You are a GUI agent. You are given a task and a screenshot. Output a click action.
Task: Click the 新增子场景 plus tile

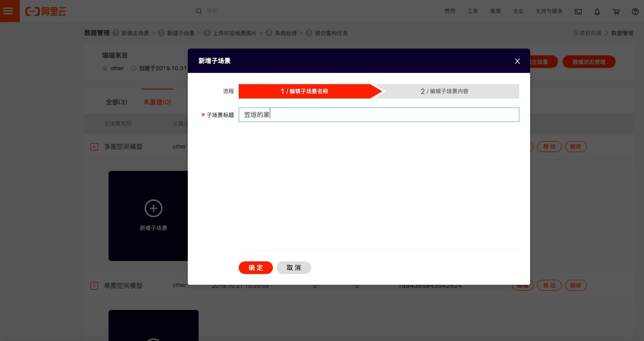point(154,216)
